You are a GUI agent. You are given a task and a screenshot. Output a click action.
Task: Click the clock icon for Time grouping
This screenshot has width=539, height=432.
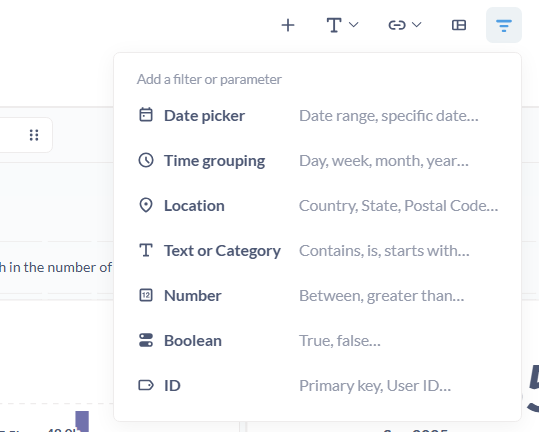tap(146, 160)
